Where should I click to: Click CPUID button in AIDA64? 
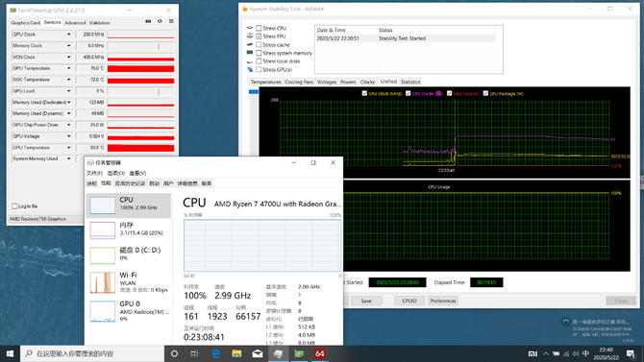point(409,301)
